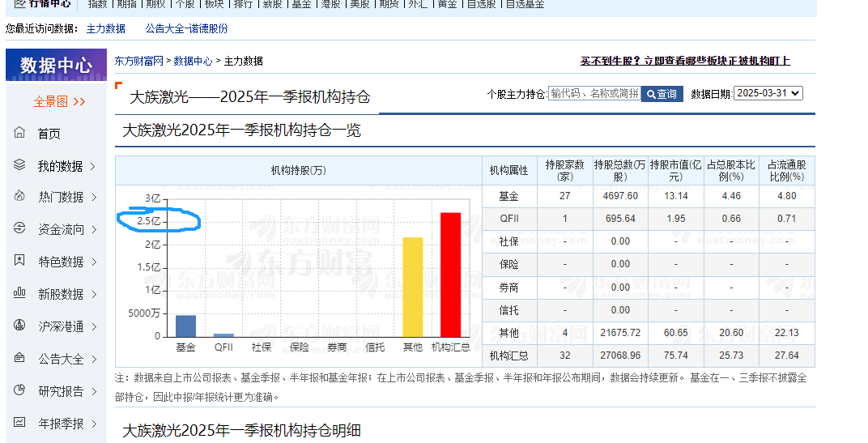
Task: Click the 27068.96 cell in 机构汇总 row
Action: 620,356
